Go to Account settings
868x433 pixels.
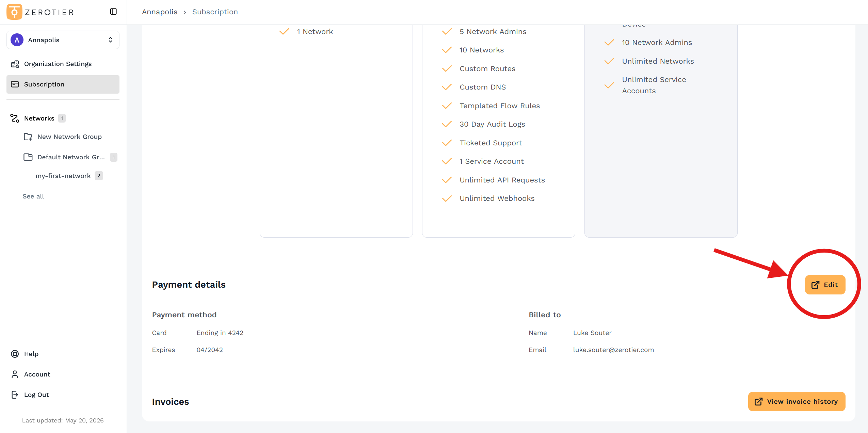coord(37,374)
